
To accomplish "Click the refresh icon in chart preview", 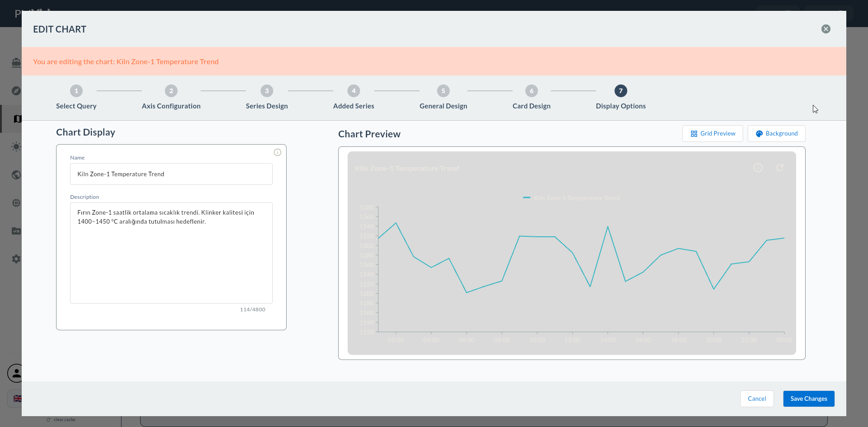I will [x=780, y=168].
